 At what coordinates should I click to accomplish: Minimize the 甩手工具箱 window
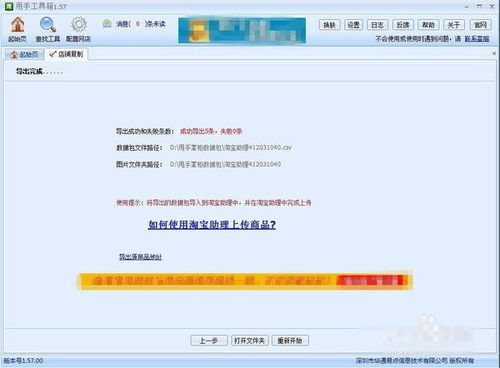[467, 6]
